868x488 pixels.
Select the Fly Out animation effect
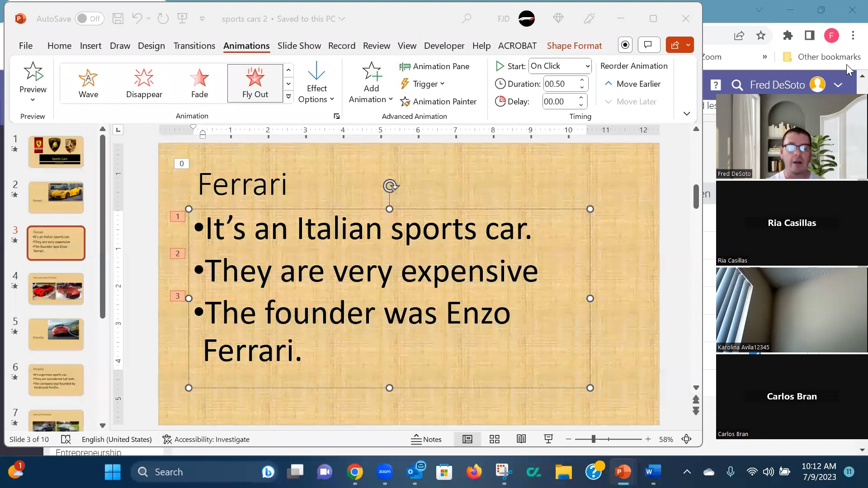point(255,83)
